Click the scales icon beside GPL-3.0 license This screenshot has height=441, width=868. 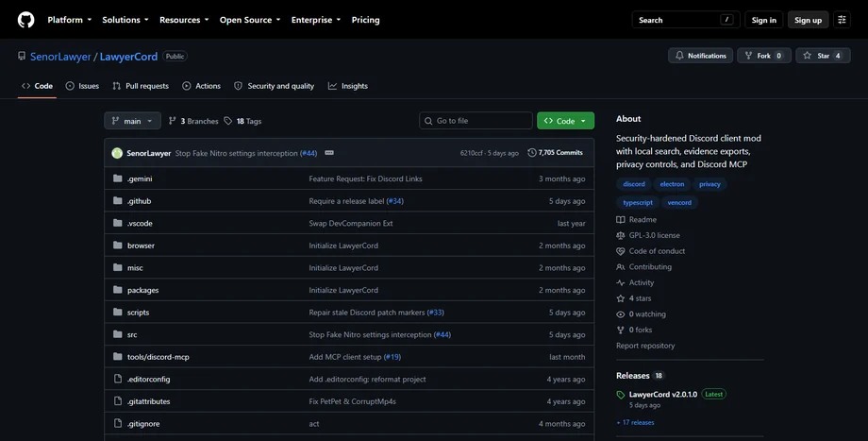tap(621, 235)
